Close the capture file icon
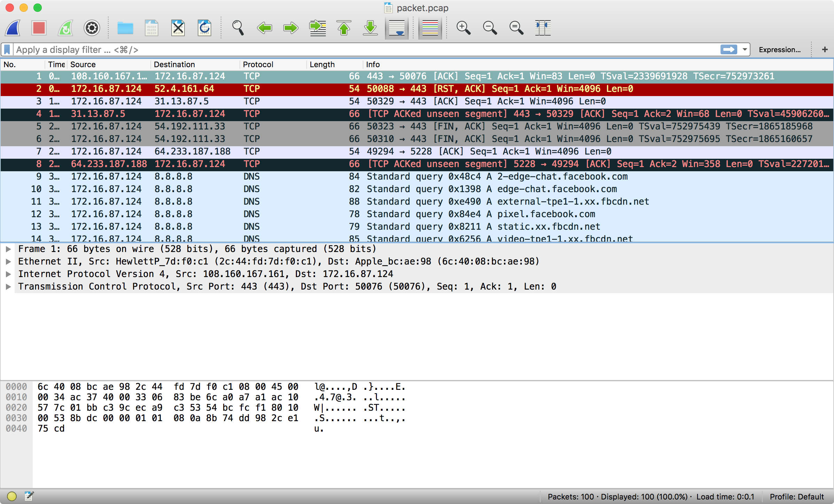 pyautogui.click(x=178, y=28)
